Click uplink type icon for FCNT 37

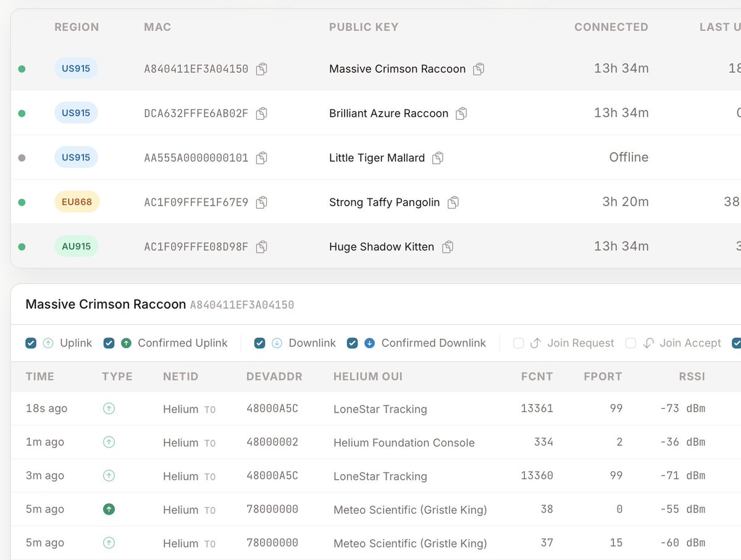(x=109, y=543)
